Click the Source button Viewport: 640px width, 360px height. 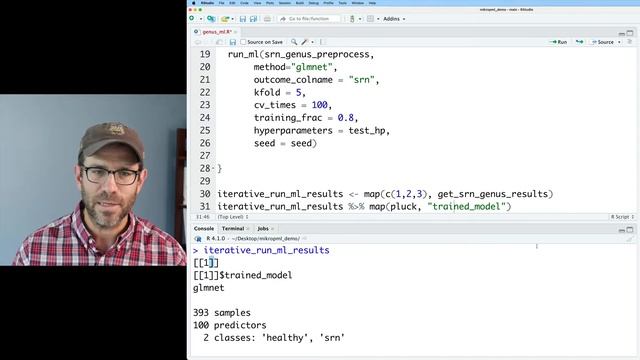[602, 42]
